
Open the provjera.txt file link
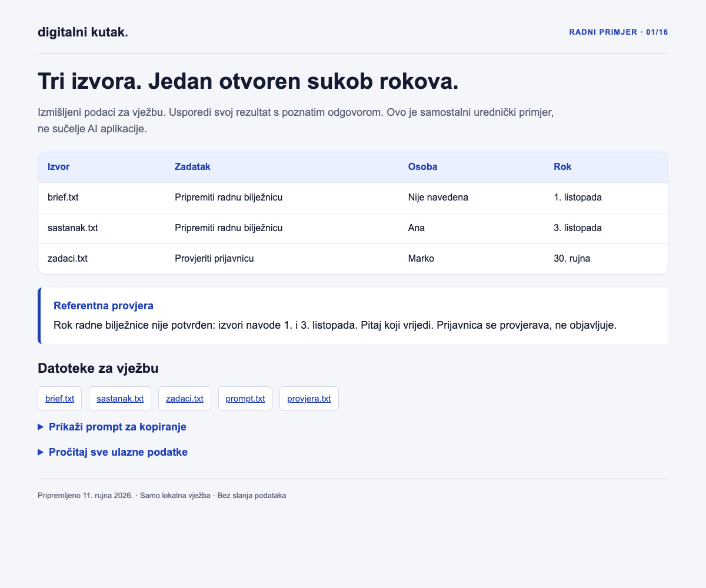tap(309, 399)
